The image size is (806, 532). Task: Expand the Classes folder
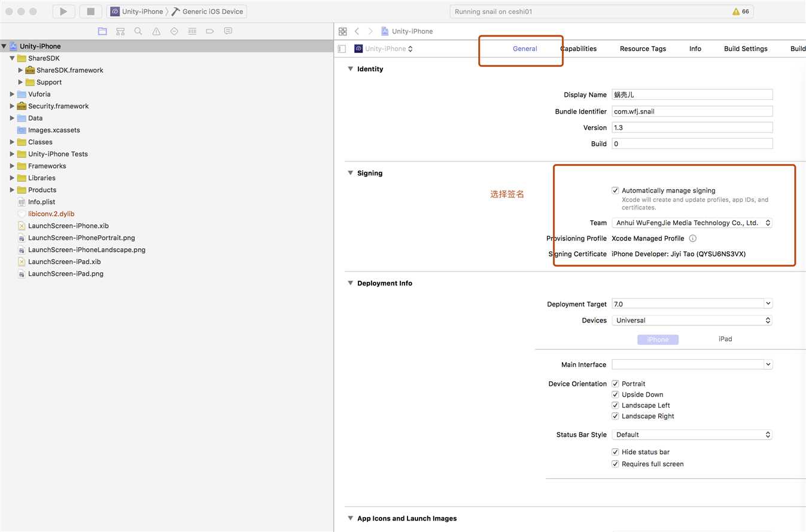12,142
